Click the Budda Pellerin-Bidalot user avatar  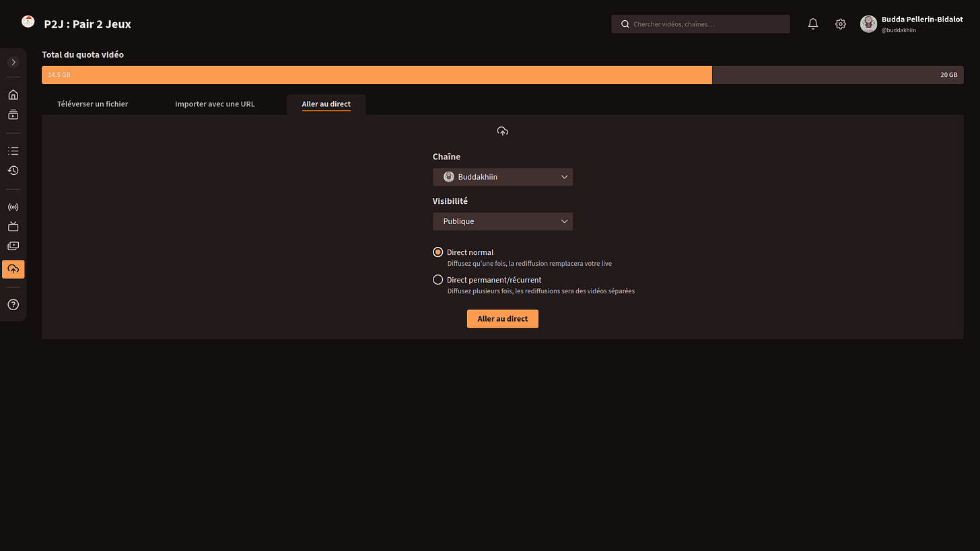point(868,24)
